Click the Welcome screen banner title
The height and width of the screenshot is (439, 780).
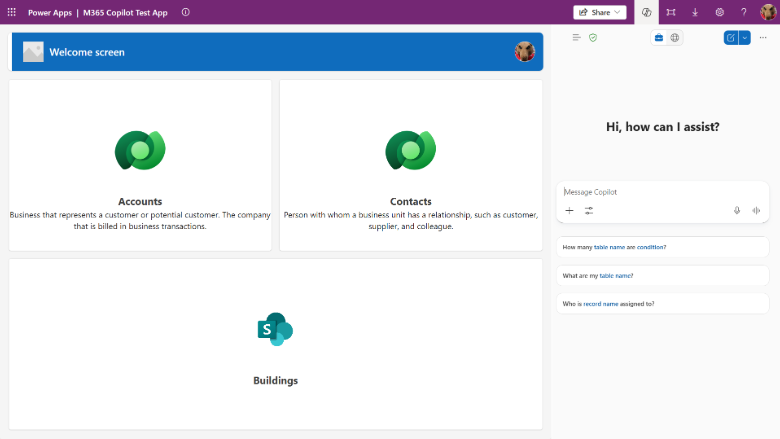(87, 52)
